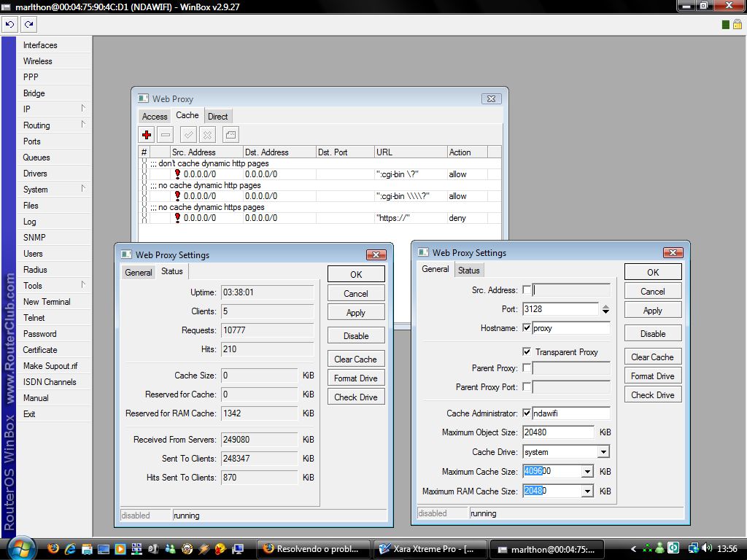Click the checkmark enable rule icon

188,135
